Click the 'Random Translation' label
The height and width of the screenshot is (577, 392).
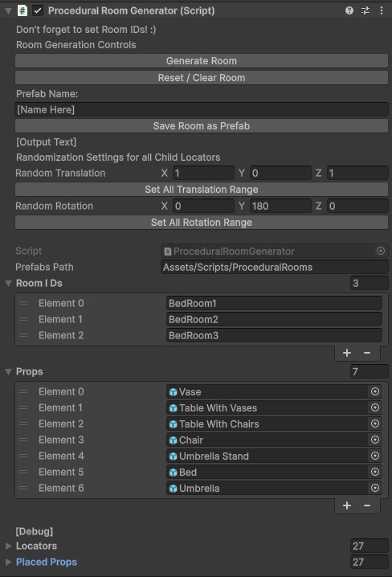(60, 173)
